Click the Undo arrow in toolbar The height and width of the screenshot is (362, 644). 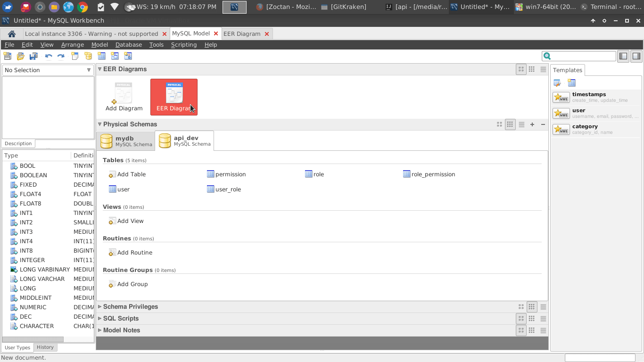(48, 56)
